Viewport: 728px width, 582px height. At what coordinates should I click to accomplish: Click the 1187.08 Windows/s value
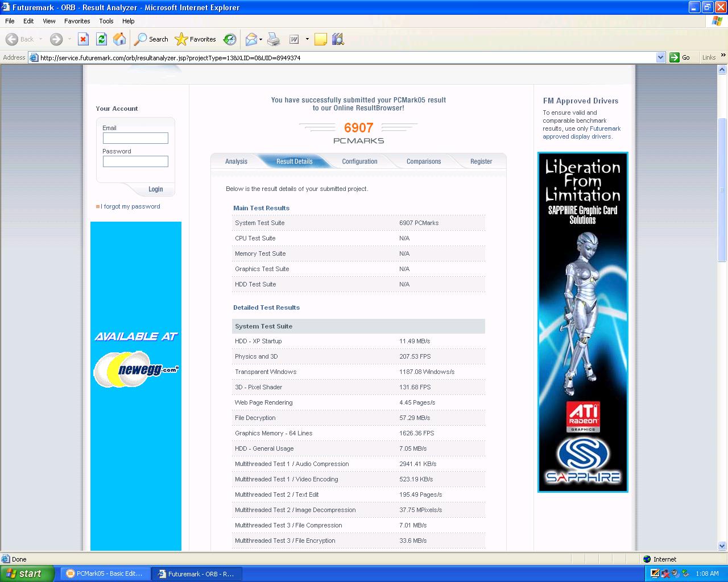[x=427, y=372]
